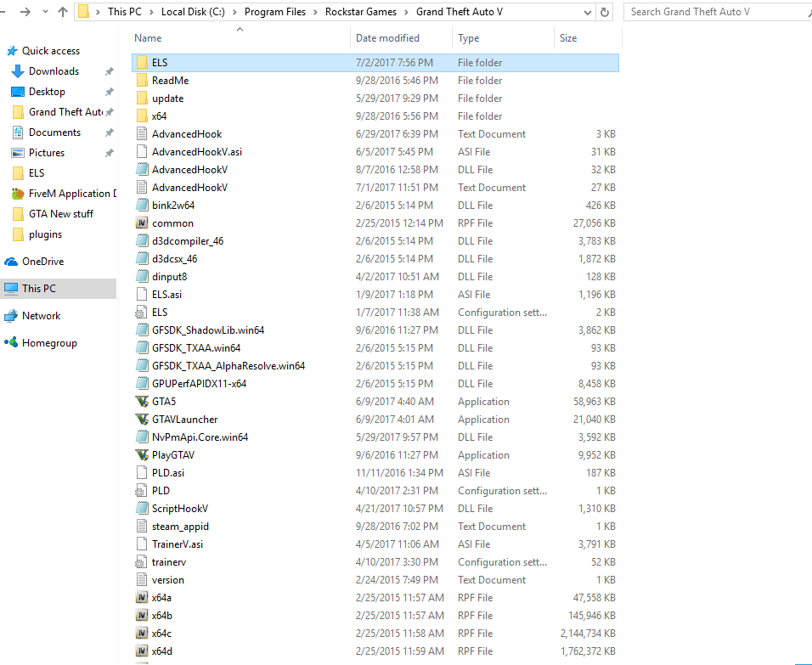Select x64a RPF file icon
Screen dimensions: 812x665
[142, 598]
